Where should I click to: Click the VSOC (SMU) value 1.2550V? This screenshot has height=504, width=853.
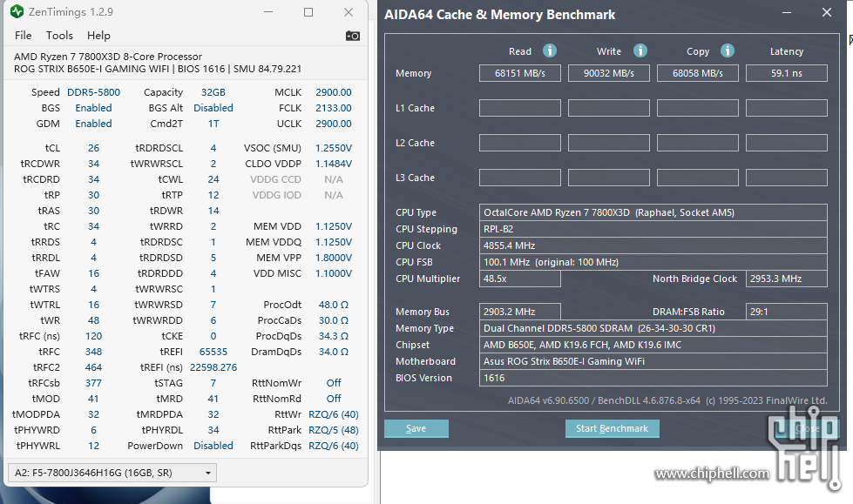[x=334, y=148]
